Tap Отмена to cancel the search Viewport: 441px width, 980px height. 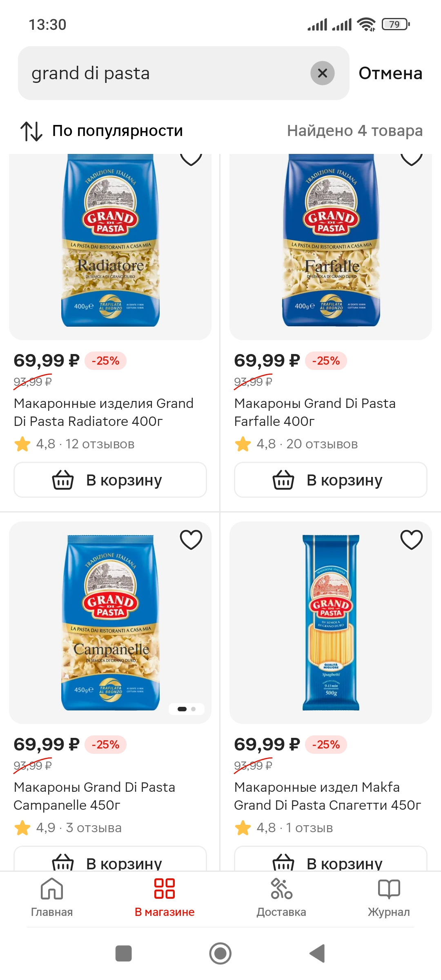[x=390, y=73]
